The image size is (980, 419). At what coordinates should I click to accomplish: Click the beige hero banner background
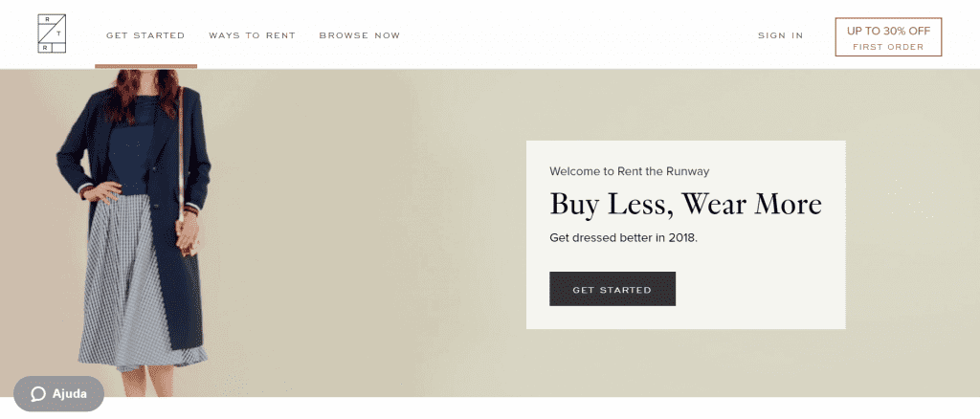tap(375, 250)
